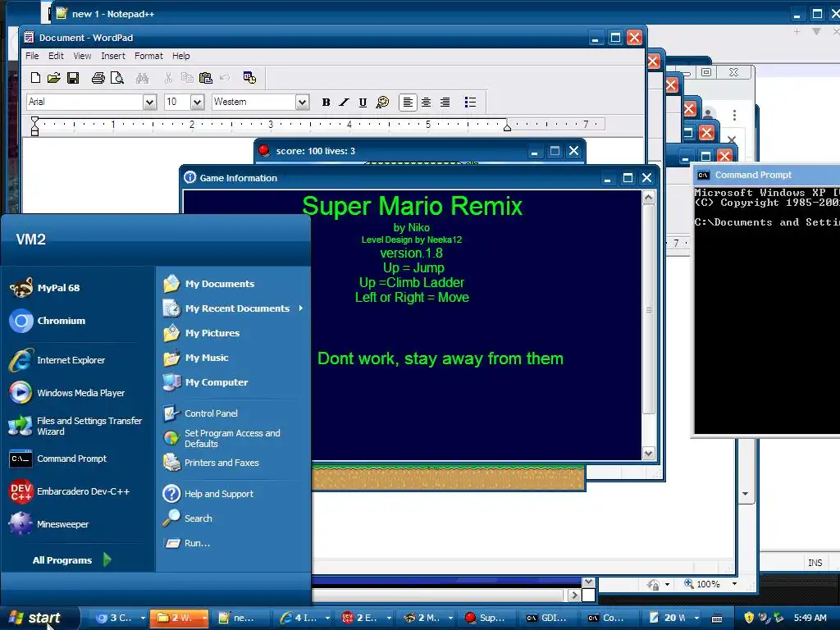Open the Format menu in WordPad
Screen dimensions: 840x630
click(x=148, y=56)
